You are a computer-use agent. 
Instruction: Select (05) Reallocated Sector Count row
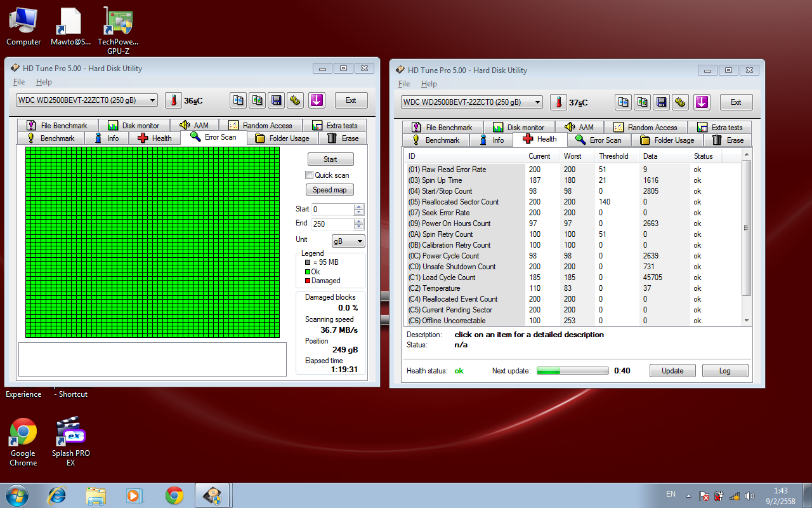[573, 202]
